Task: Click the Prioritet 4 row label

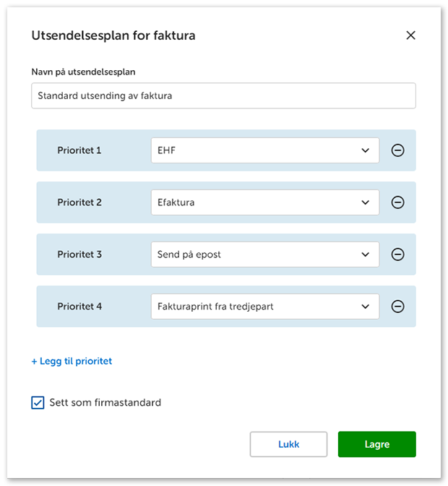Action: click(79, 307)
